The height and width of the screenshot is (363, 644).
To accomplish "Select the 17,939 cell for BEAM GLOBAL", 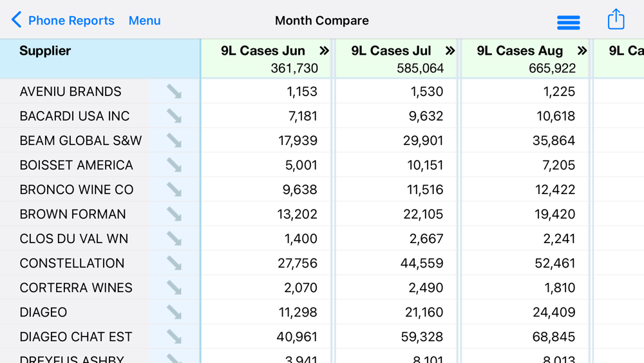I will (298, 141).
